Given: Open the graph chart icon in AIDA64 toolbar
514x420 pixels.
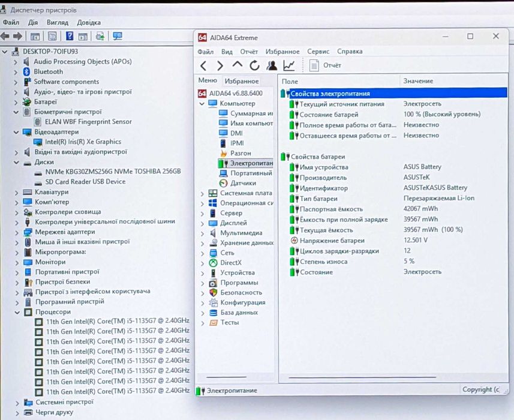Looking at the screenshot, I should click(x=289, y=65).
